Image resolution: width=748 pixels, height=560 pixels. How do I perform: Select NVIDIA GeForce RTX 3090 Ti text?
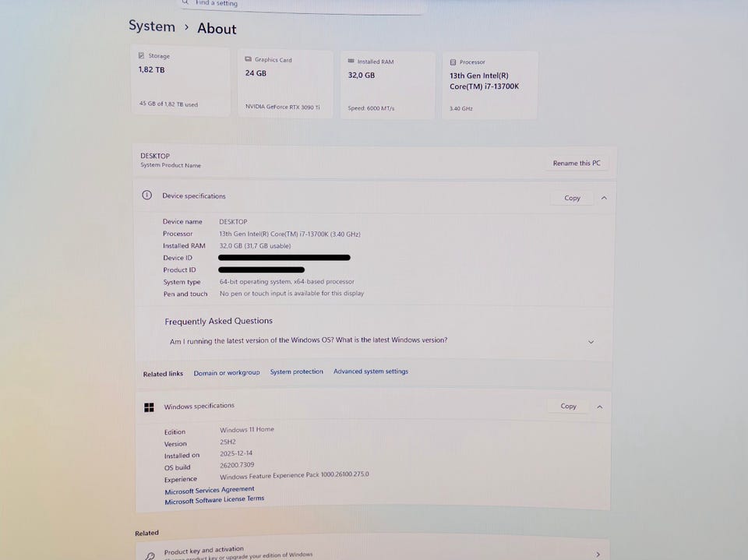click(282, 107)
